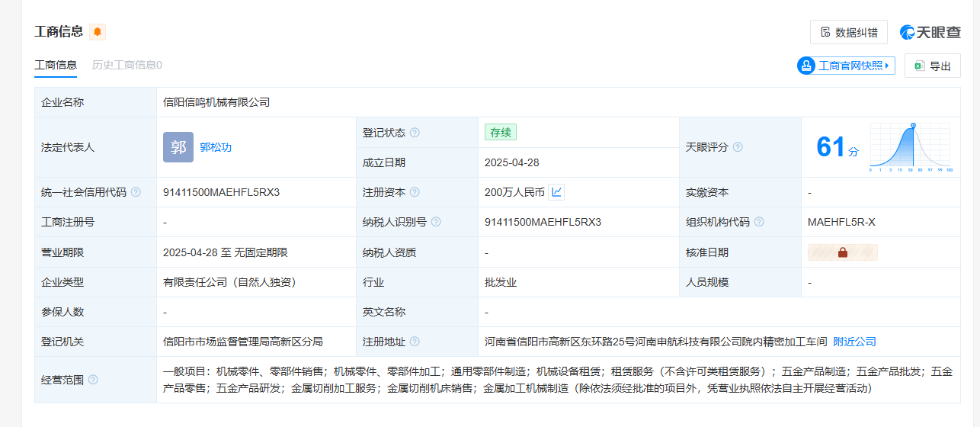Open the 数据纠错 button

point(848,32)
